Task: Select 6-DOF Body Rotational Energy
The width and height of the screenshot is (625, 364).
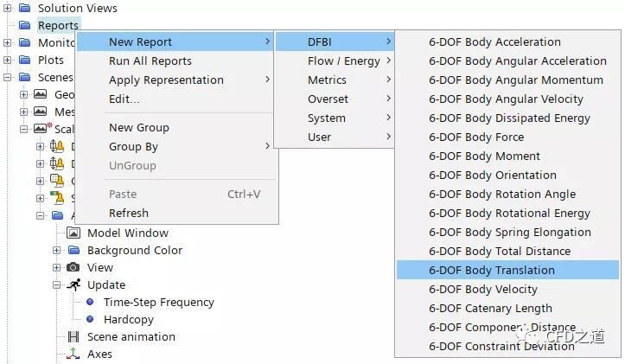Action: click(507, 213)
